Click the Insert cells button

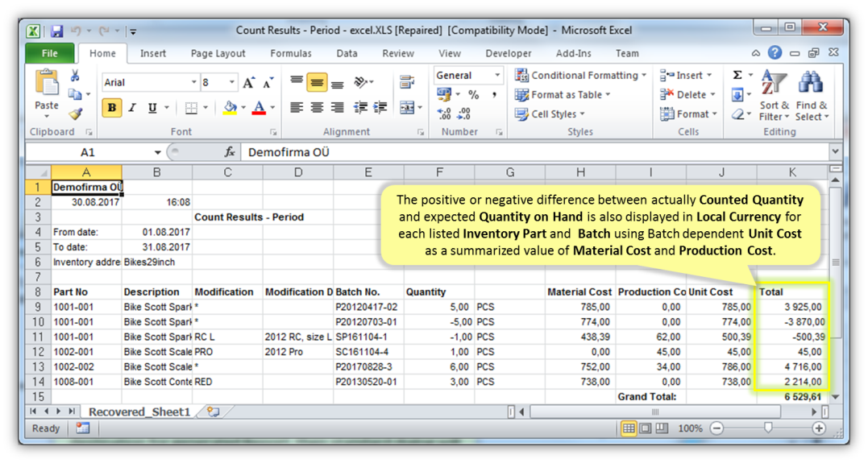click(x=687, y=75)
